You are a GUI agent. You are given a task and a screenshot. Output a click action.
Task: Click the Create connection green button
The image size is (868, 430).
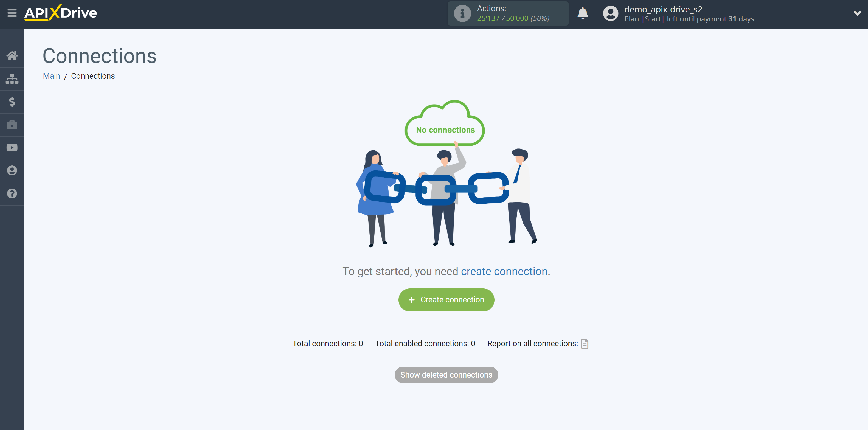click(446, 300)
